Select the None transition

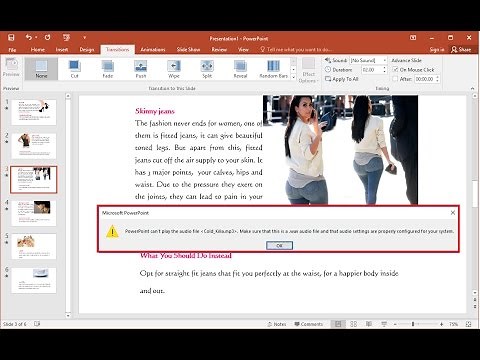point(41,69)
